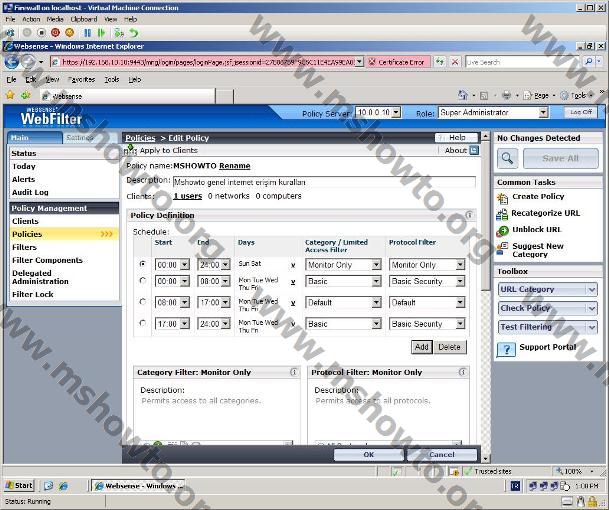
Task: Select the 08:00 to 17:00 schedule radio button
Action: point(143,301)
